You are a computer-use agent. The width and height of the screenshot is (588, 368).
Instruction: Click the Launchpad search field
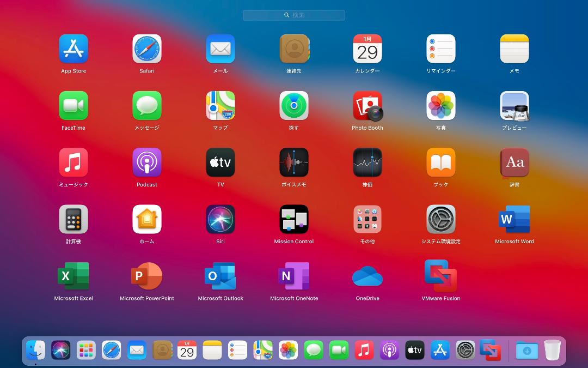coord(293,15)
